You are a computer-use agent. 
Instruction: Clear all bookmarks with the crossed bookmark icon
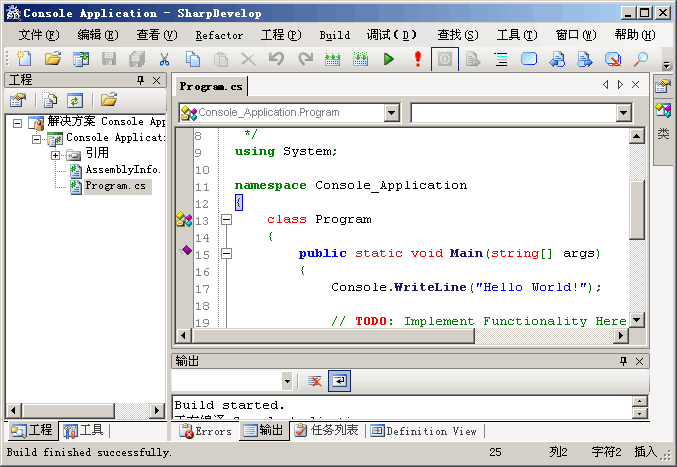613,59
